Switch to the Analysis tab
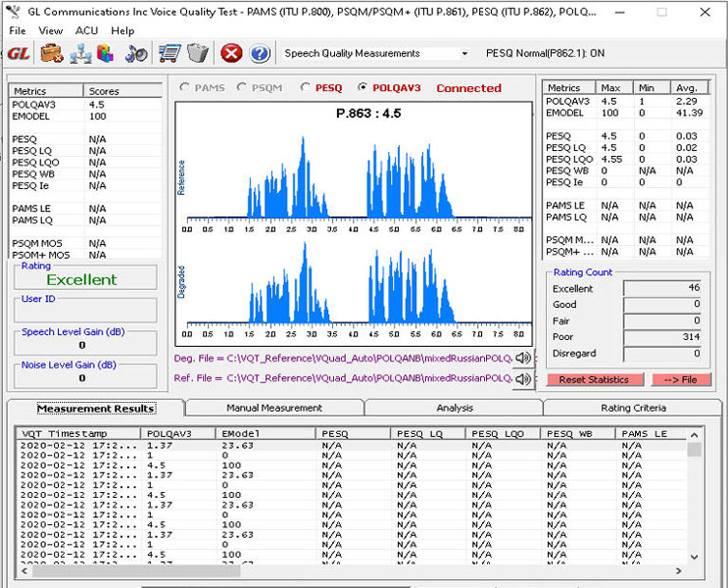728x588 pixels. click(454, 408)
